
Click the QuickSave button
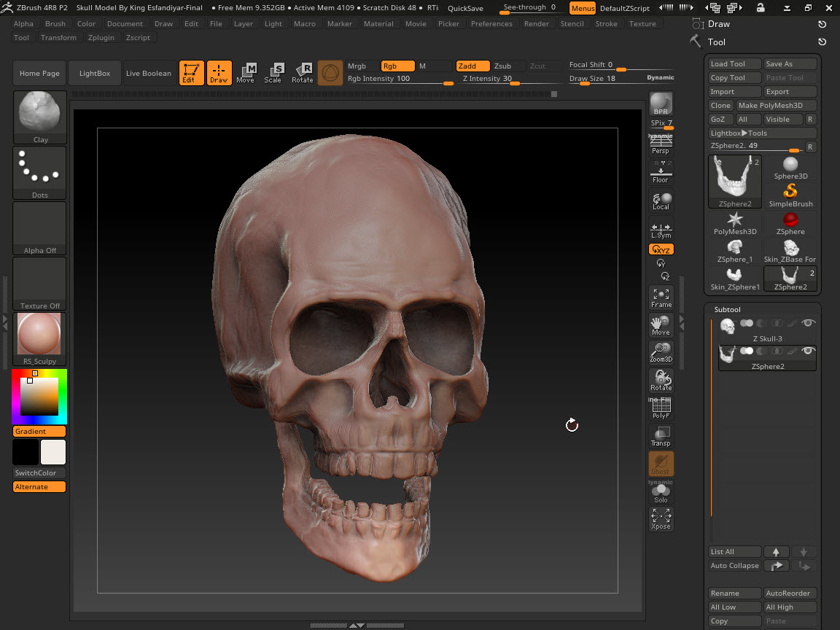point(465,8)
